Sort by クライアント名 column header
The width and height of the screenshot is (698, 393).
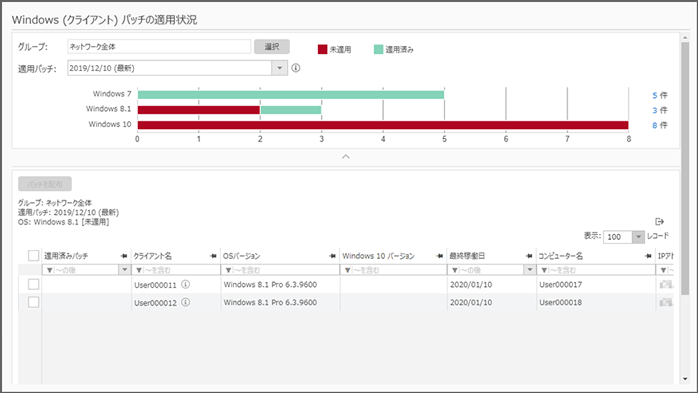click(x=152, y=256)
